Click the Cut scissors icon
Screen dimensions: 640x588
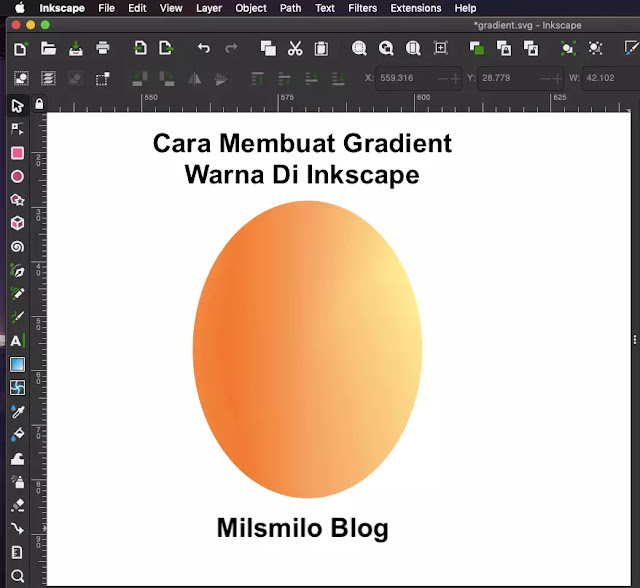tap(295, 49)
